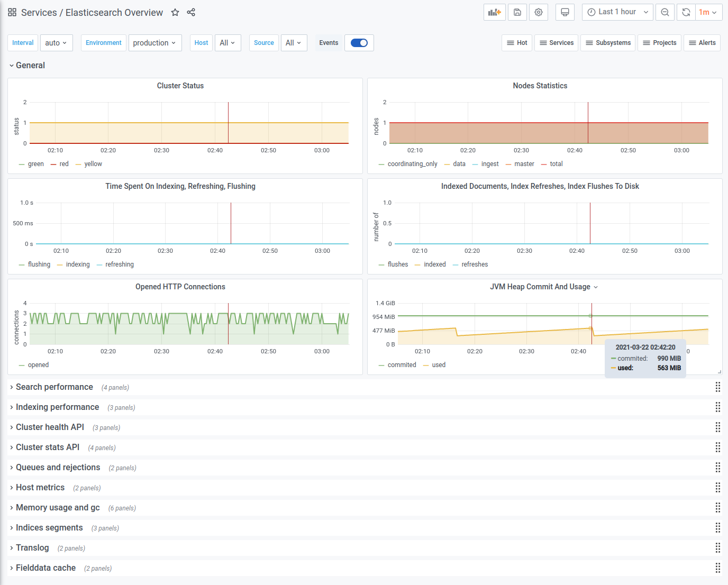This screenshot has width=728, height=585.
Task: Open the Environment production dropdown
Action: (155, 43)
